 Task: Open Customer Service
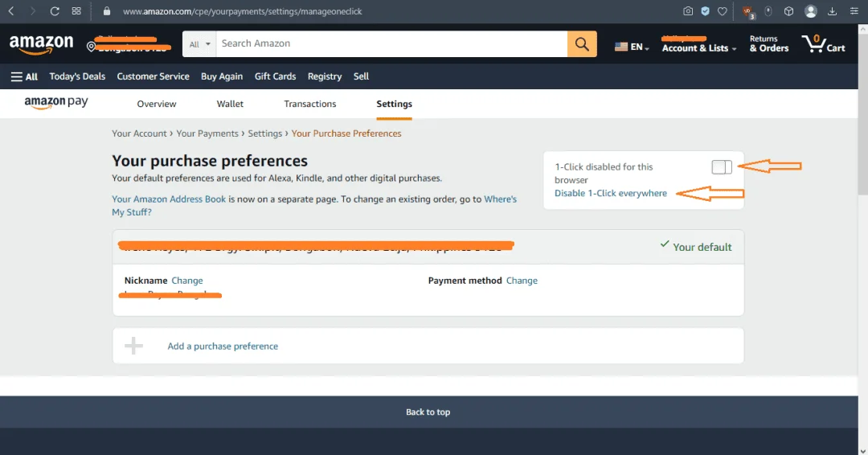pos(153,76)
